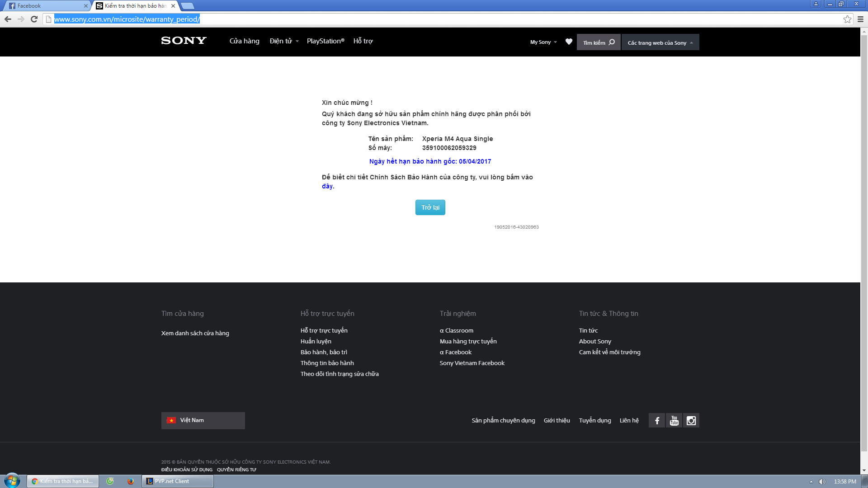Click serial number 359100062059329 text
This screenshot has height=488, width=868.
point(449,148)
